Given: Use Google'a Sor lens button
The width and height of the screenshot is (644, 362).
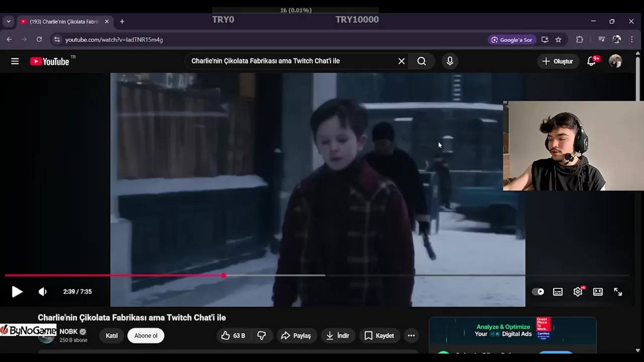Looking at the screenshot, I should pos(512,40).
